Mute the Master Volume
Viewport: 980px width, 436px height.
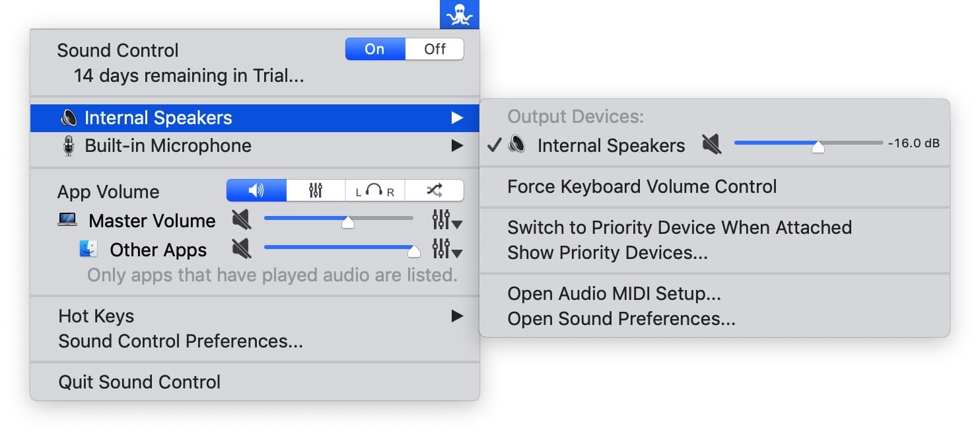point(242,221)
